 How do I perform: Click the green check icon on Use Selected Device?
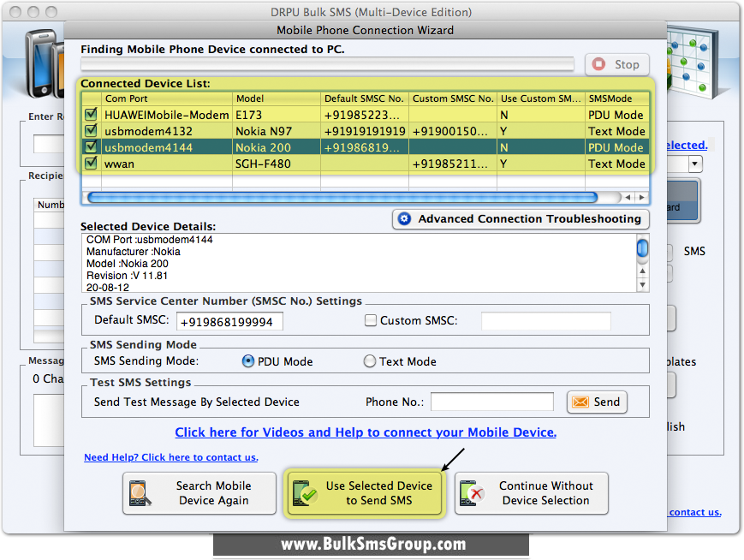(307, 493)
